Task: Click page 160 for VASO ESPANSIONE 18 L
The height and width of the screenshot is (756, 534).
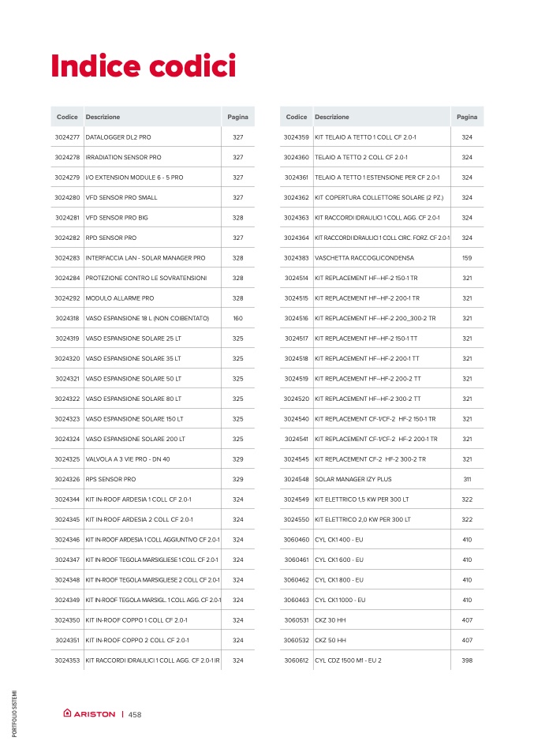Action: [x=238, y=318]
